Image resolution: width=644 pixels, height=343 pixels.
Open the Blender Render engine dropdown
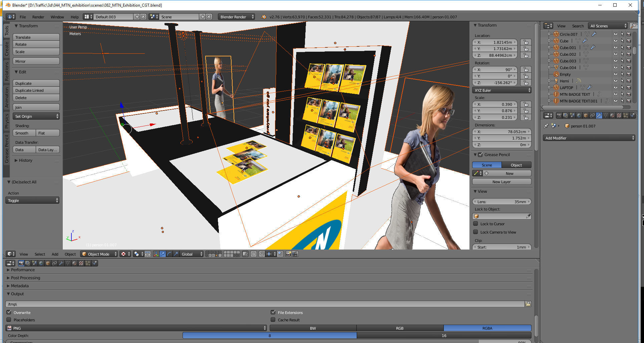coord(236,17)
